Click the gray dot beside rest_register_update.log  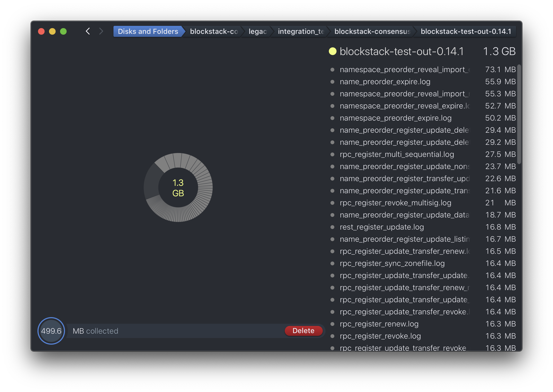pyautogui.click(x=332, y=227)
